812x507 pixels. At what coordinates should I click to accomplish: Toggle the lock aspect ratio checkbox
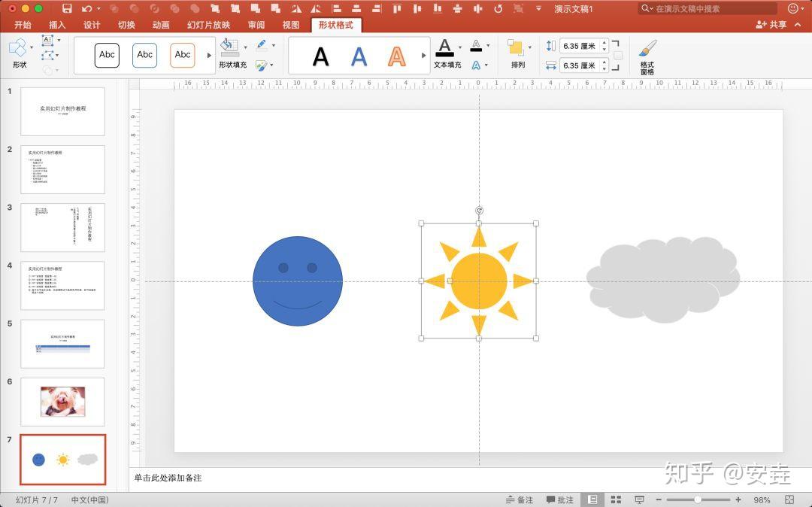[x=618, y=56]
